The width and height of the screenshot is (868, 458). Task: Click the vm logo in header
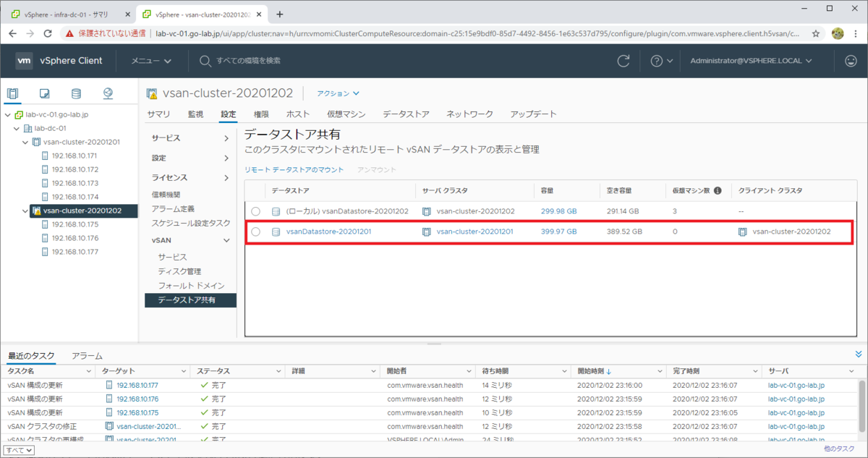pos(24,61)
